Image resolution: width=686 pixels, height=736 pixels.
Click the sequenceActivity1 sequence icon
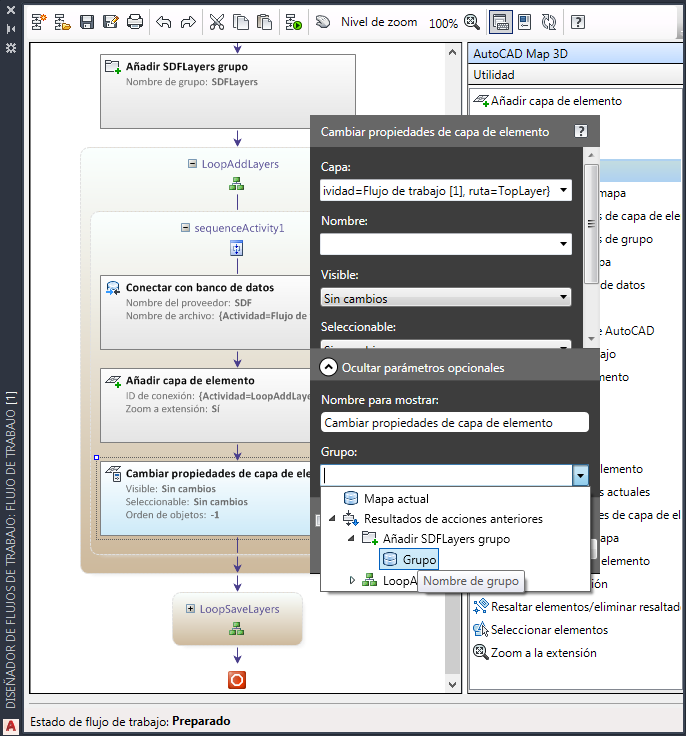click(237, 248)
